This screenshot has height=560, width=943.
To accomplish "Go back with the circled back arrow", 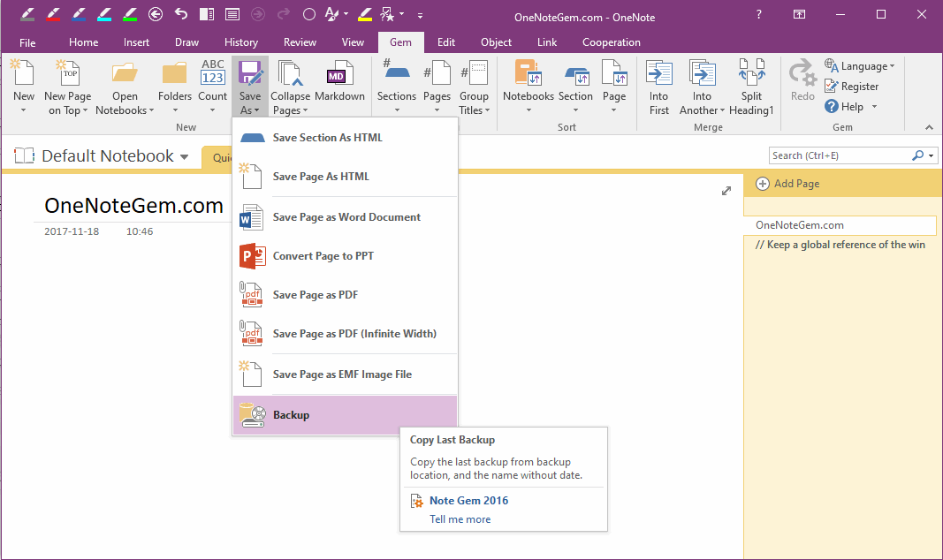I will pos(156,14).
